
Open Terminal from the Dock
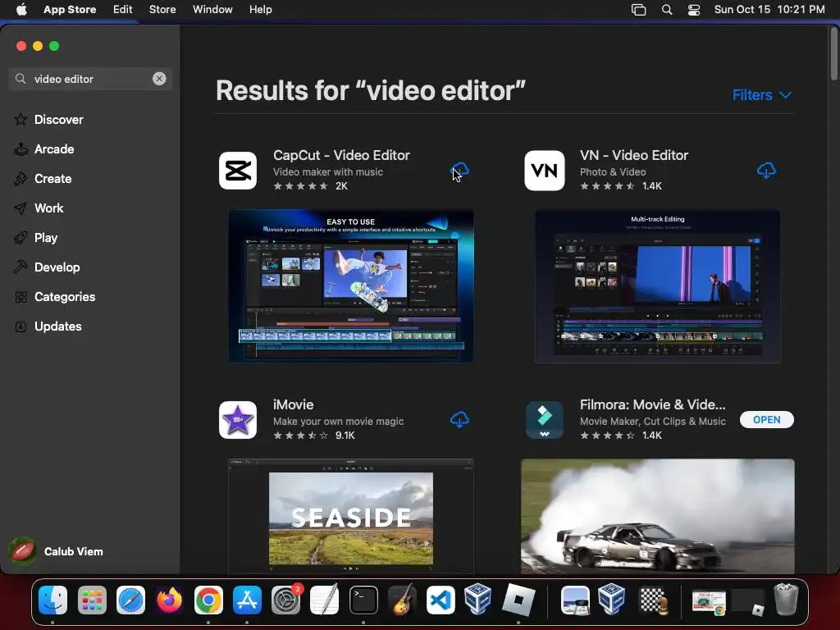(363, 600)
